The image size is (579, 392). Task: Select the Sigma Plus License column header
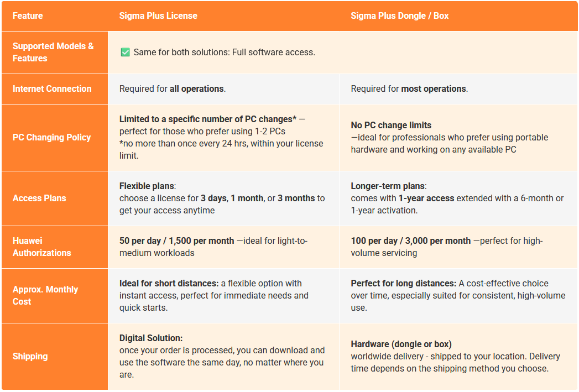pos(158,16)
